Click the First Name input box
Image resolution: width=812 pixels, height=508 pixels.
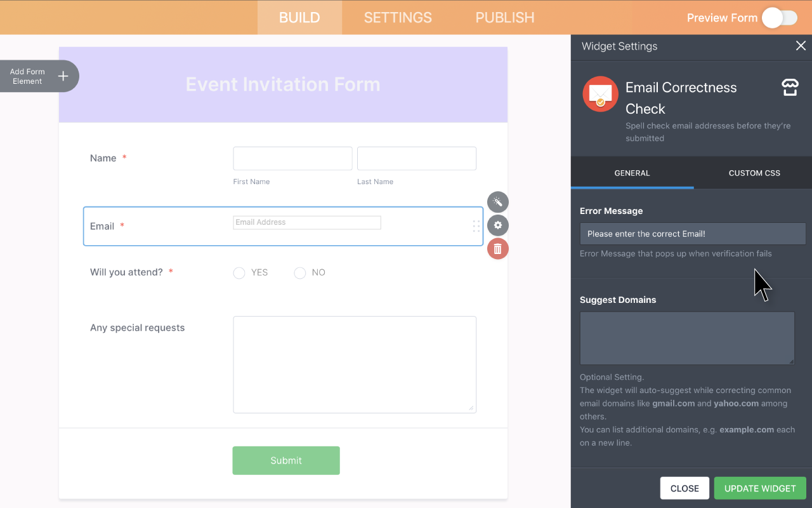tap(292, 159)
